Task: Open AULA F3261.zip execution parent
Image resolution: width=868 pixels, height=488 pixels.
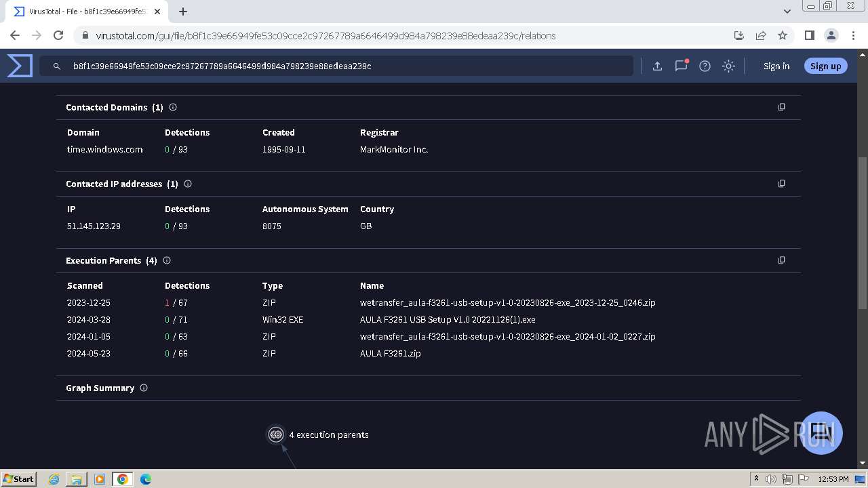Action: click(x=391, y=353)
